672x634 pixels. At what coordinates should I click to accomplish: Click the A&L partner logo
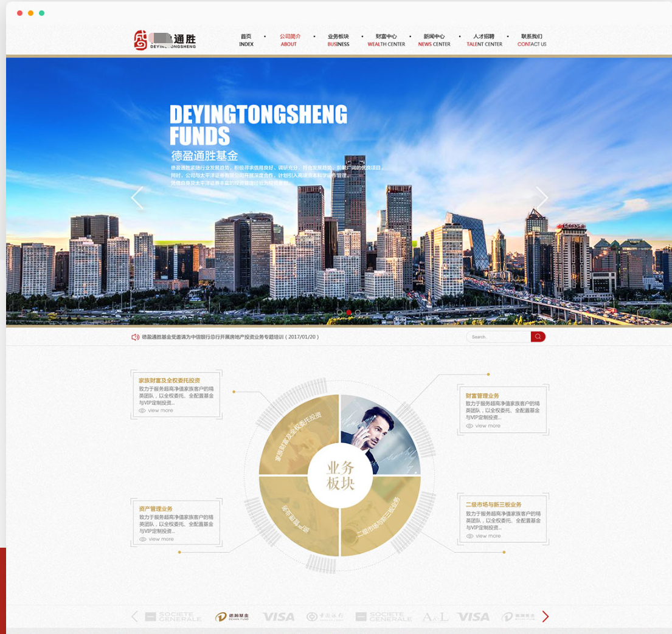tap(435, 616)
